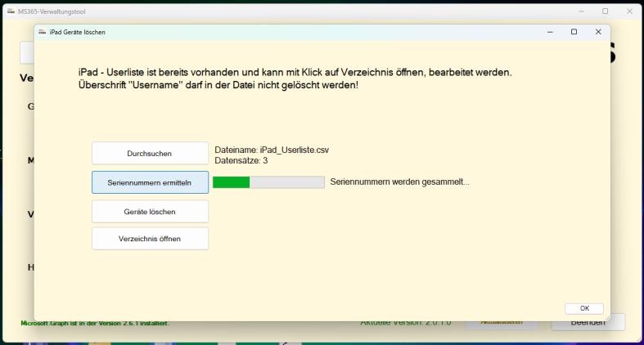Click Aktualisieren button in main window

coord(502,323)
